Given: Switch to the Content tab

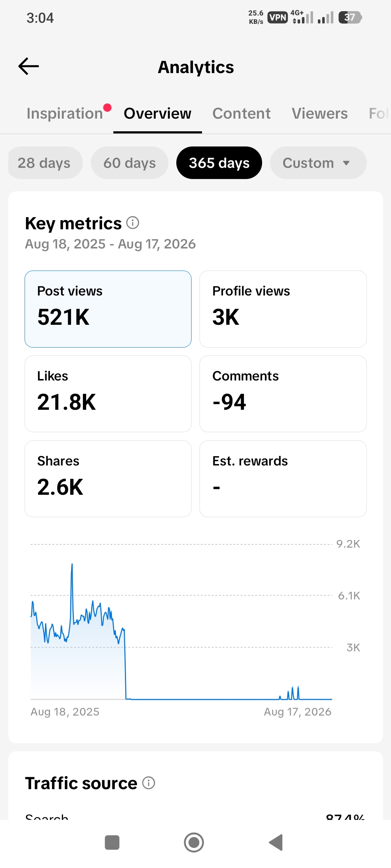Looking at the screenshot, I should click(x=241, y=114).
